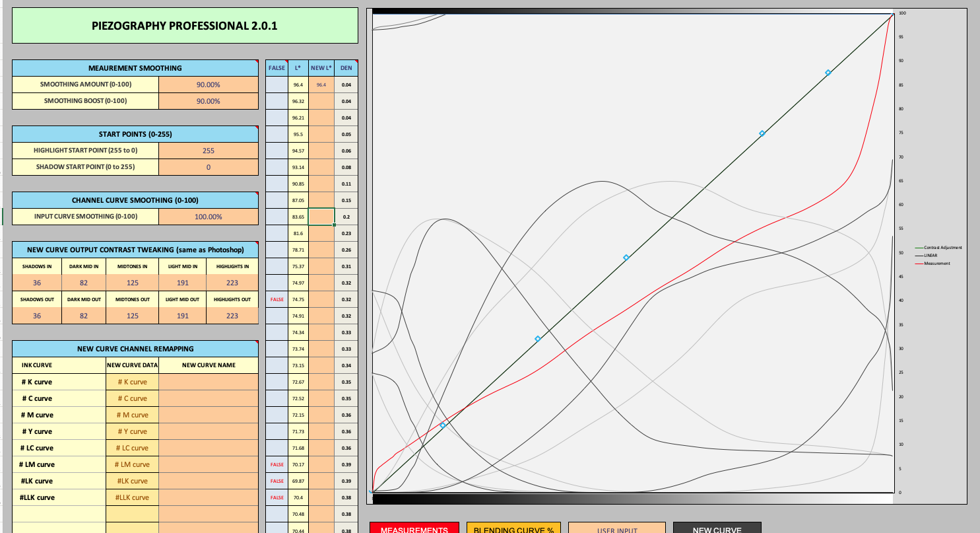980x533 pixels.
Task: Click the L* value 78.71
Action: click(298, 250)
